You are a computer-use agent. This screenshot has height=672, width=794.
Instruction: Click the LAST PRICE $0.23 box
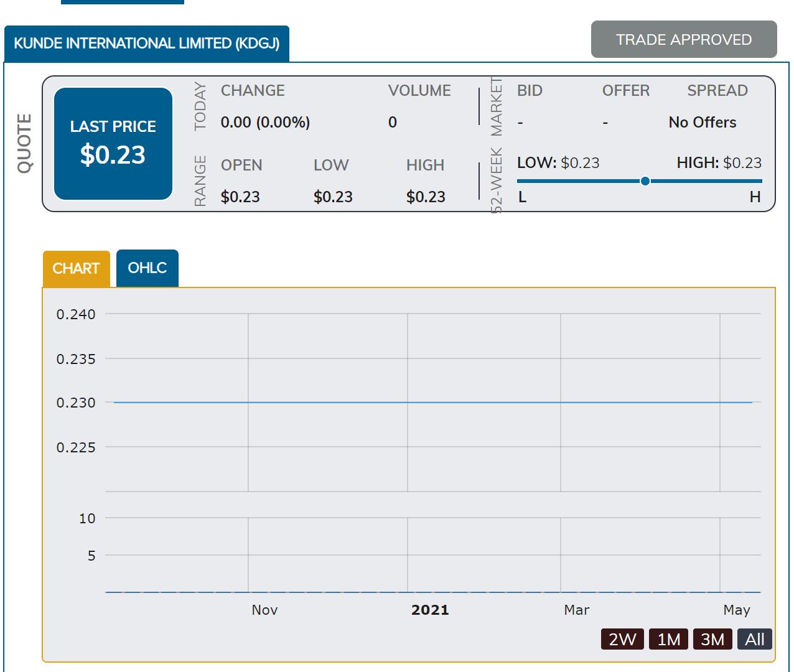click(x=113, y=144)
